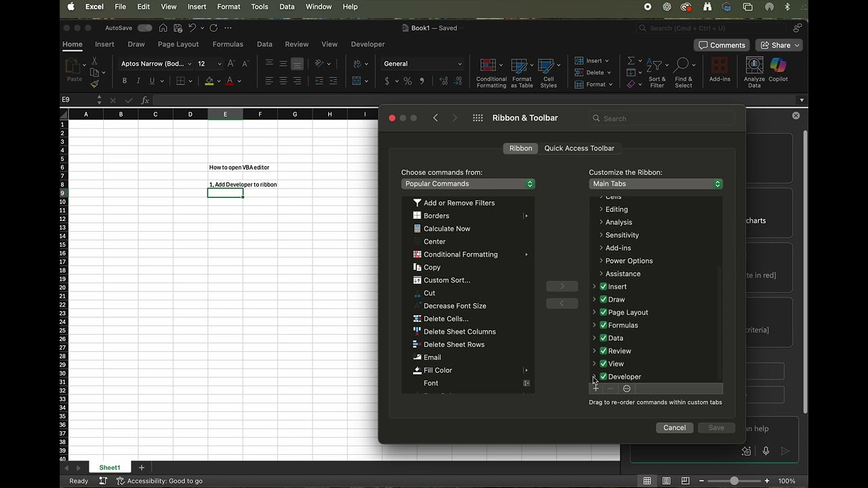Click the dialog Search field

coord(661,118)
